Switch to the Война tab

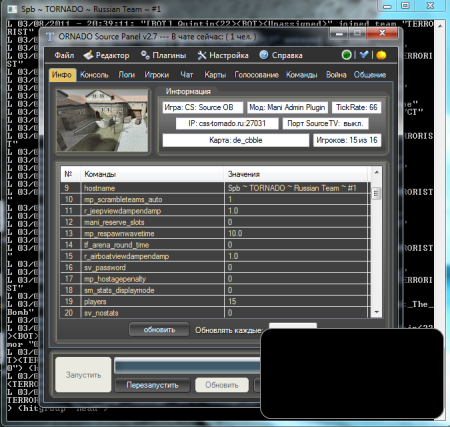pos(336,75)
